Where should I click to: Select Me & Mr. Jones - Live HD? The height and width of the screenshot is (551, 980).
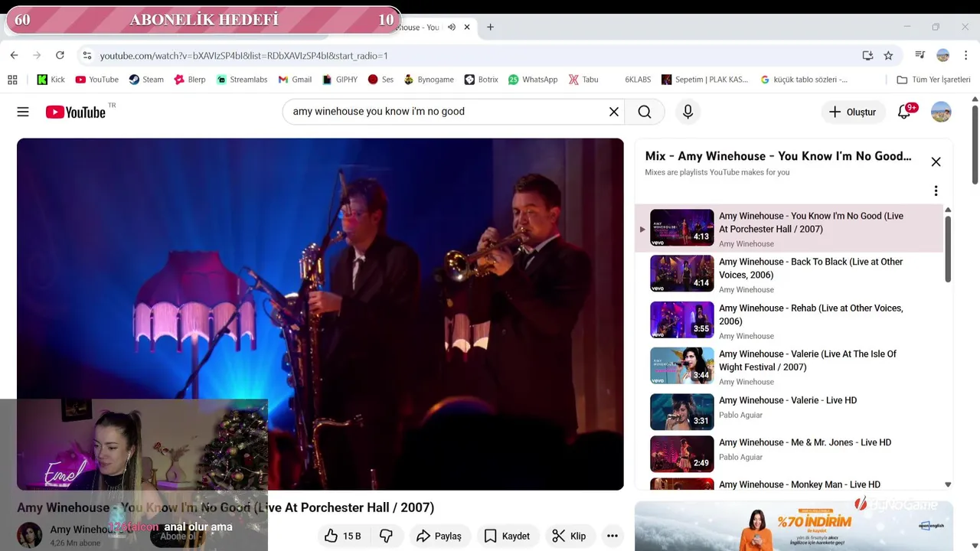tap(789, 454)
